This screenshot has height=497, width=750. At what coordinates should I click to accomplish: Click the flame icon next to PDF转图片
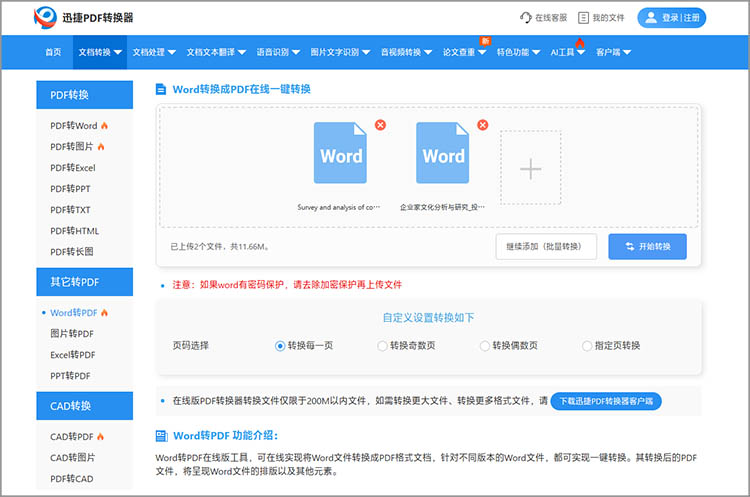(101, 146)
